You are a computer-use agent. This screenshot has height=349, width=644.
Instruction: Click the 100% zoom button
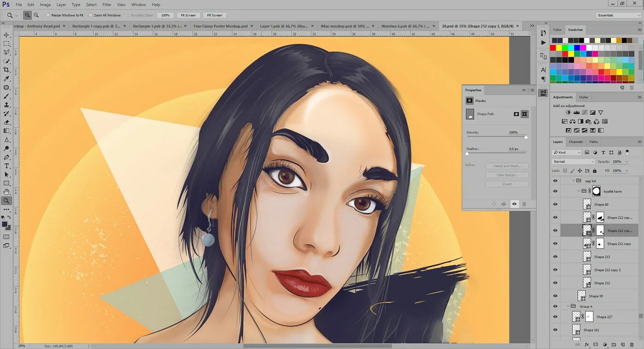(165, 15)
